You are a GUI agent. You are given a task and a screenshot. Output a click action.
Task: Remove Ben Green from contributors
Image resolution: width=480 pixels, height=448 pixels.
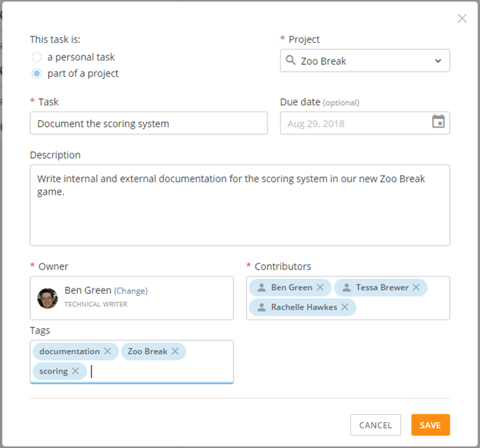(x=320, y=287)
